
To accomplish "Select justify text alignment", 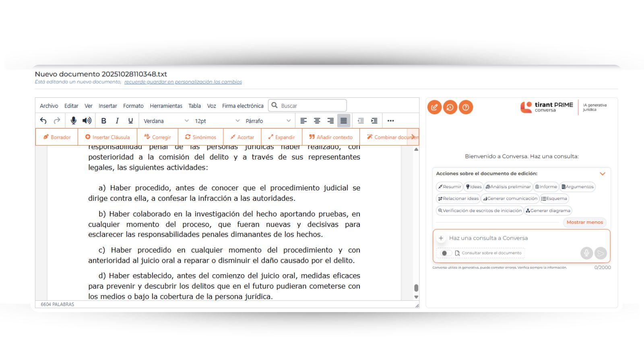I will click(x=343, y=121).
